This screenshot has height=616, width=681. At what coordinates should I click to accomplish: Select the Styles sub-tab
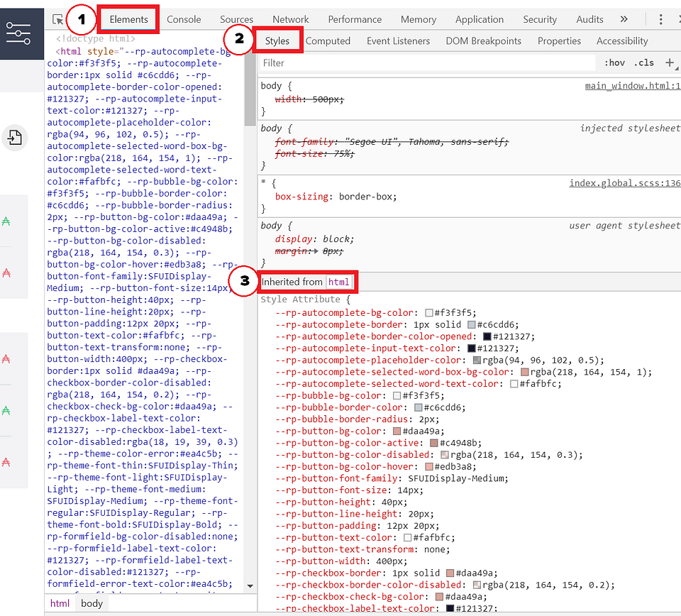coord(277,41)
